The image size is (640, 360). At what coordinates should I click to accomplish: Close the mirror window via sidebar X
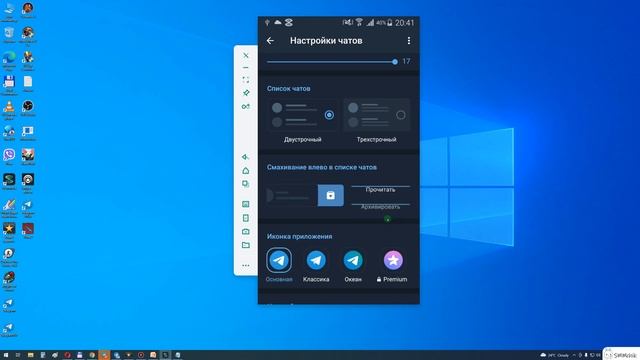(x=246, y=55)
